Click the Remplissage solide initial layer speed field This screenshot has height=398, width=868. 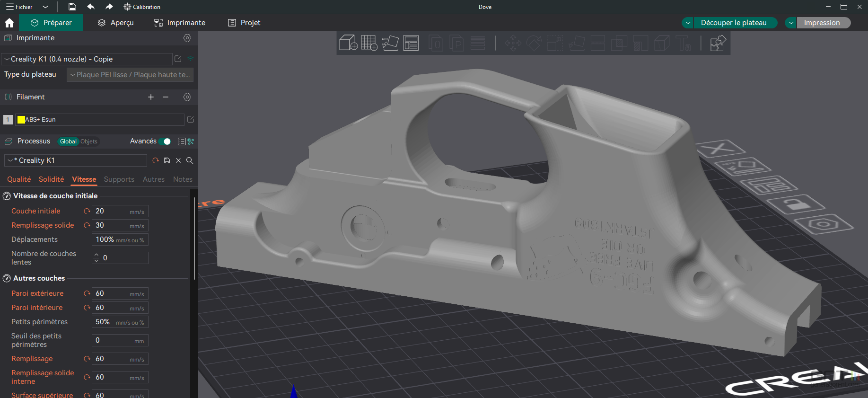pyautogui.click(x=120, y=225)
